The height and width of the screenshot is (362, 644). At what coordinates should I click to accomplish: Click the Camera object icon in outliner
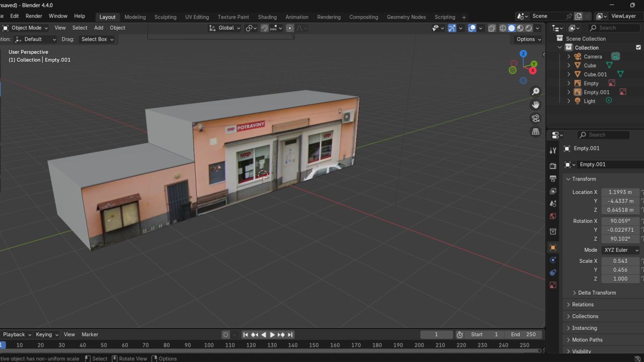(x=578, y=57)
